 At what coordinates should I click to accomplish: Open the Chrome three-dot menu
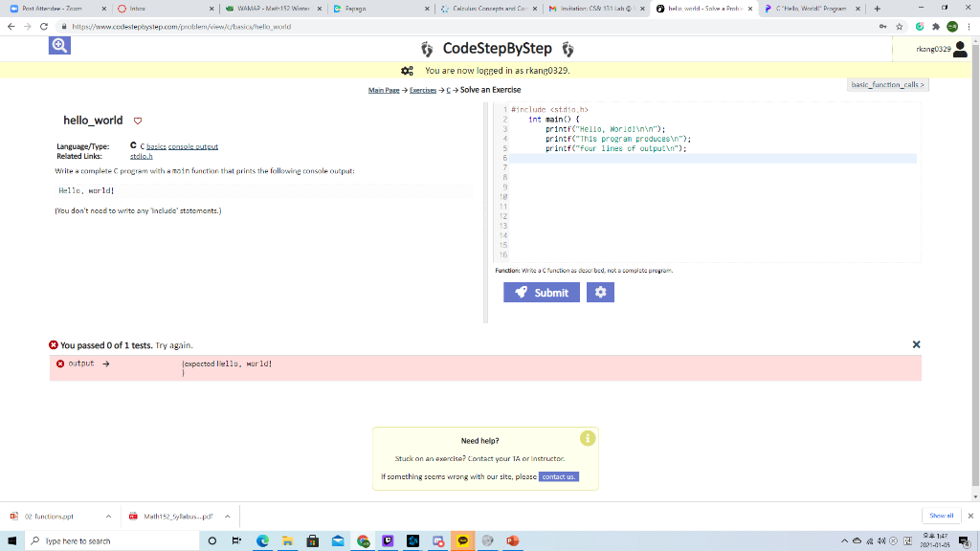point(969,26)
